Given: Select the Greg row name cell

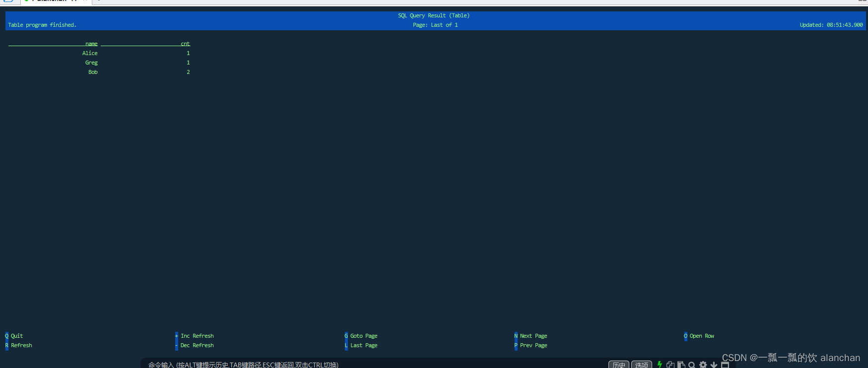Looking at the screenshot, I should click(91, 62).
